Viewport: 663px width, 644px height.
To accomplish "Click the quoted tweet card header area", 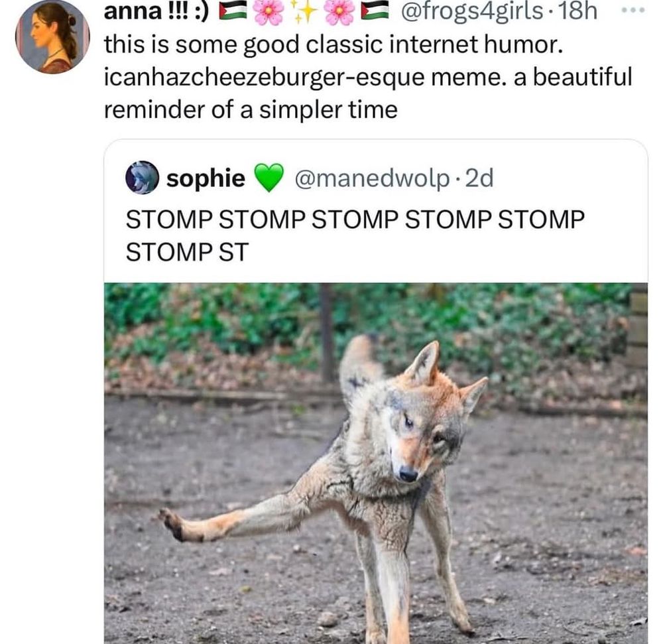I will pyautogui.click(x=376, y=178).
